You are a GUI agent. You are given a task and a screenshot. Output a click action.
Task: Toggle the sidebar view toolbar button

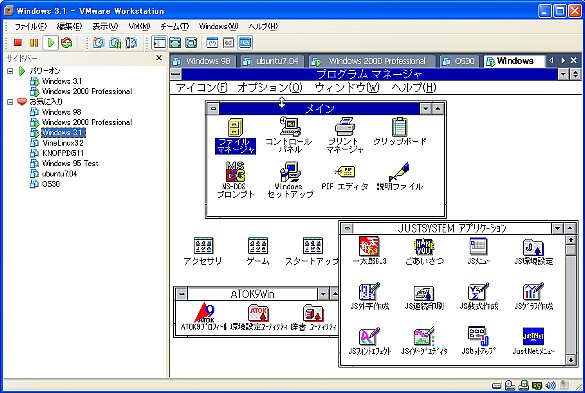[159, 43]
